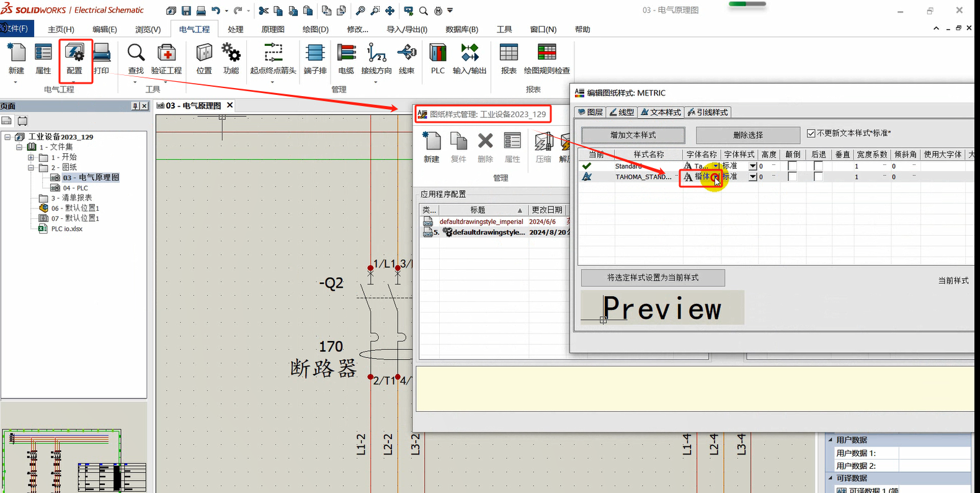The image size is (980, 493).
Task: Open 属性 (Properties) in the ribbon
Action: click(43, 60)
